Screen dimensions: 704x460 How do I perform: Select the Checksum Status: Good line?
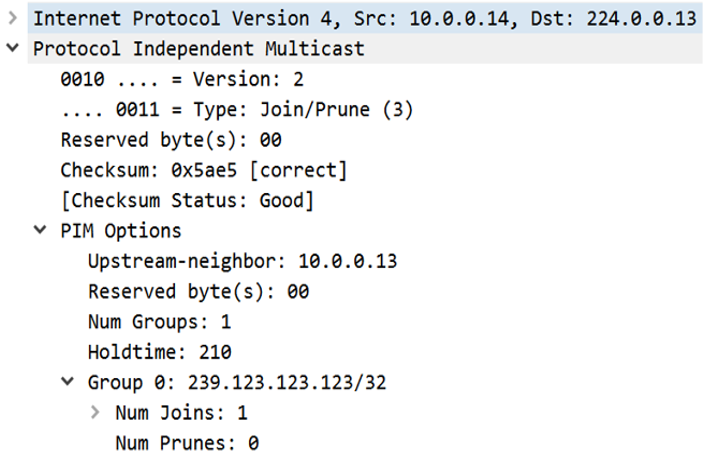coord(187,201)
